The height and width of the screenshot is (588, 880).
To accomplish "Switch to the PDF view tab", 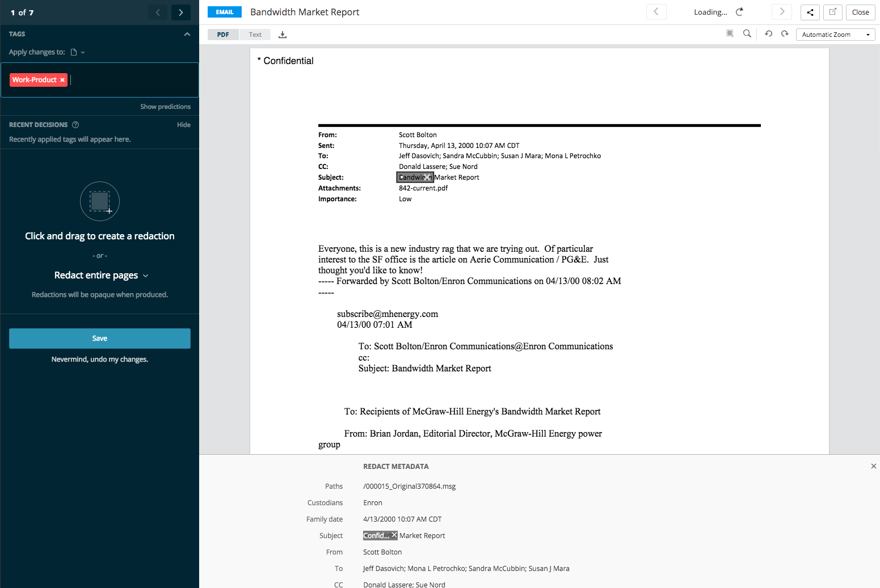I will click(x=223, y=35).
